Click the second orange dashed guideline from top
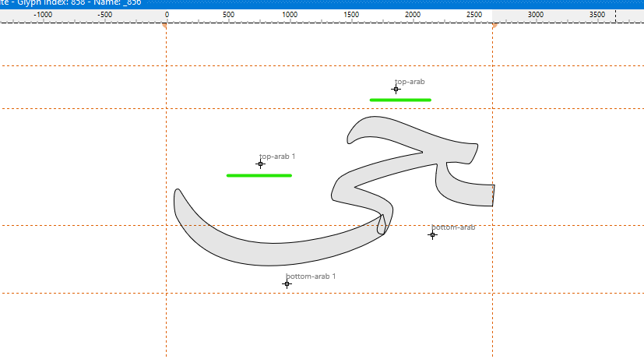The image size is (644, 359). [78, 109]
